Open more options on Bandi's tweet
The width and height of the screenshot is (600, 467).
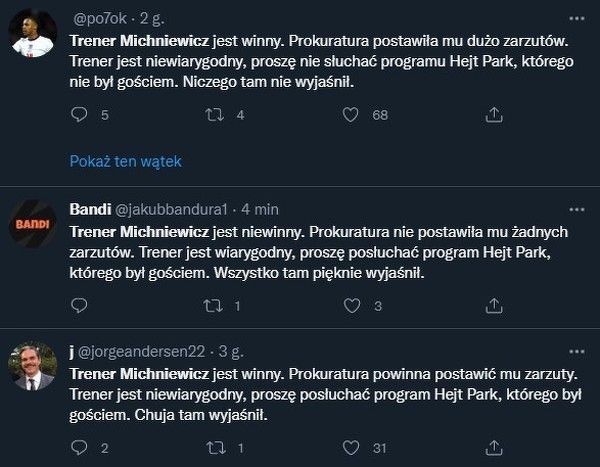pyautogui.click(x=577, y=210)
